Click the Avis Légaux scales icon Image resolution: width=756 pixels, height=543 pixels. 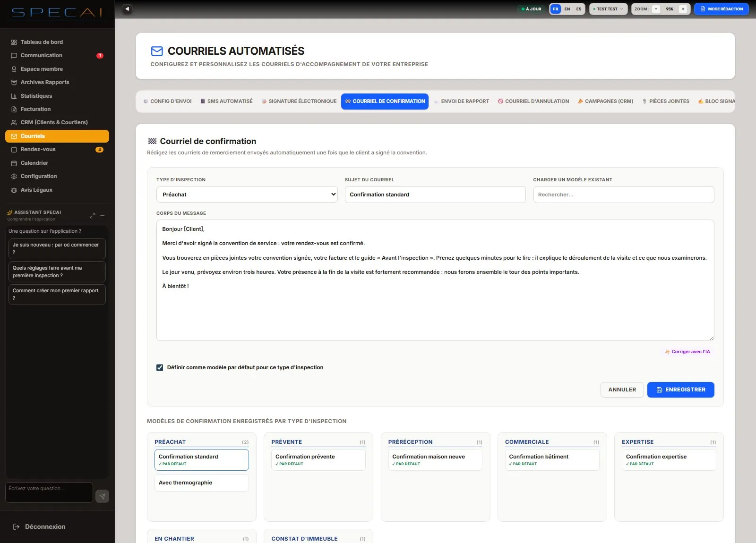14,190
